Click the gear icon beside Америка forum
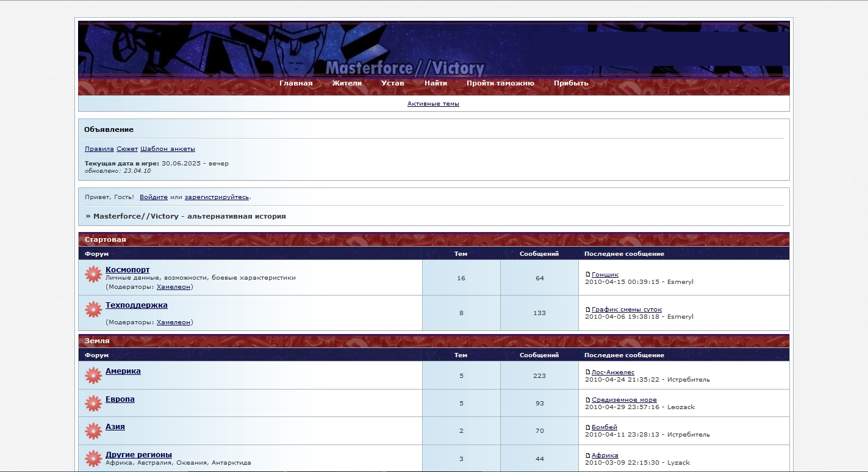868x472 pixels. pyautogui.click(x=93, y=376)
